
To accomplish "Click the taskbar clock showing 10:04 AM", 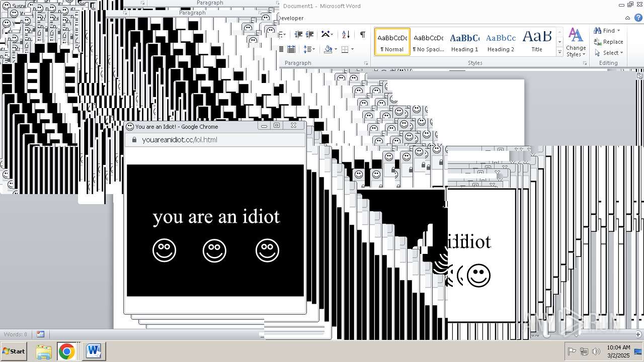I will click(x=618, y=351).
